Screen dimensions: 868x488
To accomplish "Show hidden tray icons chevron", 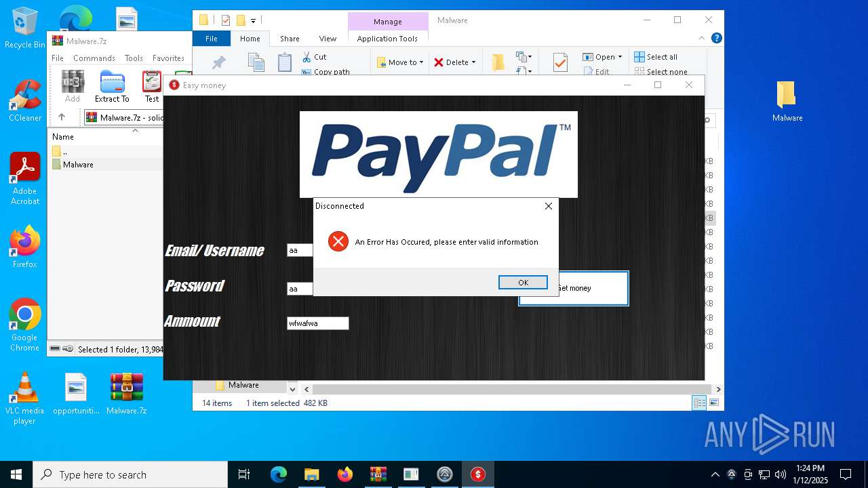I will click(x=715, y=474).
